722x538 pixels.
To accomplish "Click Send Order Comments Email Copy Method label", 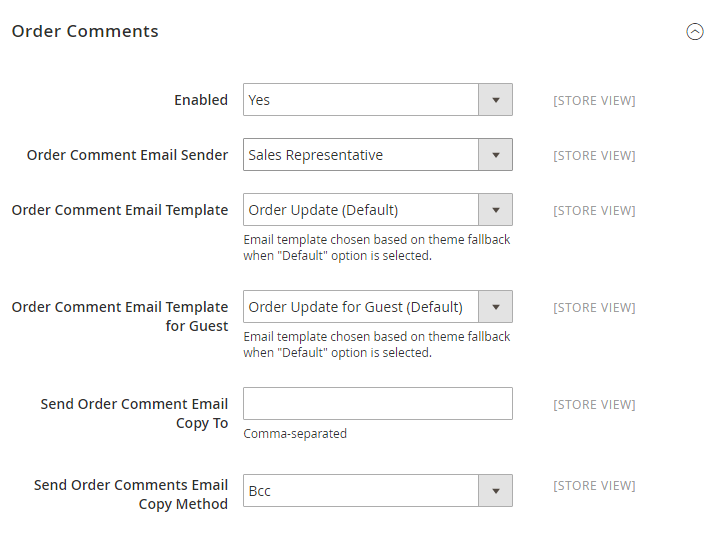I will click(x=131, y=495).
